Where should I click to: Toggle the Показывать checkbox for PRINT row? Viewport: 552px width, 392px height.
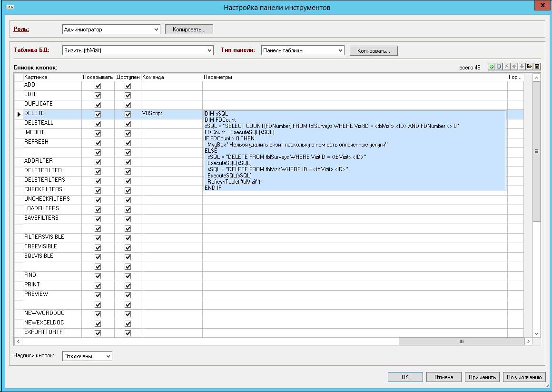pyautogui.click(x=98, y=286)
